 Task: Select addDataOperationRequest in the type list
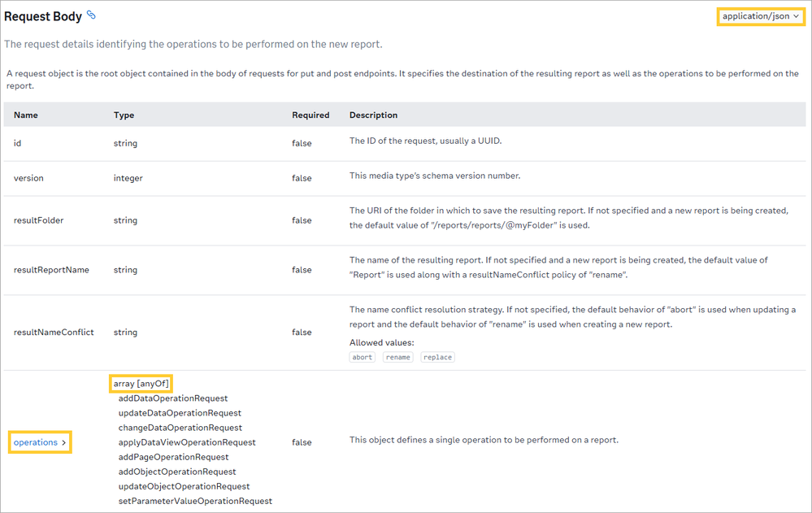click(x=173, y=398)
